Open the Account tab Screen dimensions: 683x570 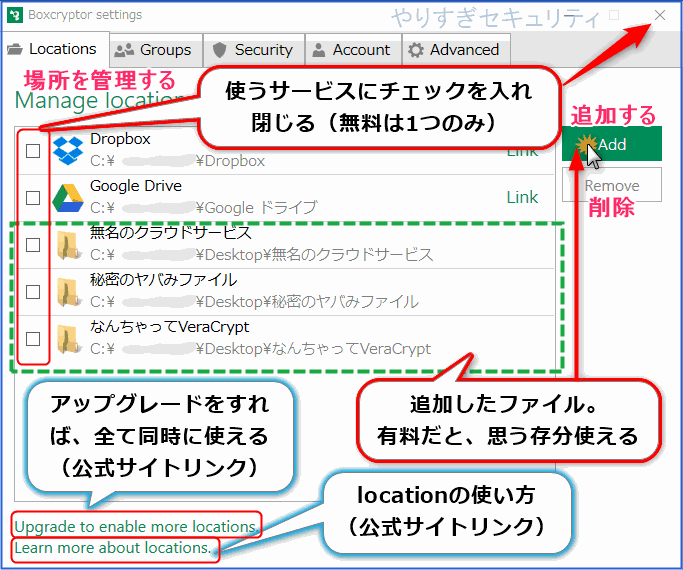click(x=353, y=50)
